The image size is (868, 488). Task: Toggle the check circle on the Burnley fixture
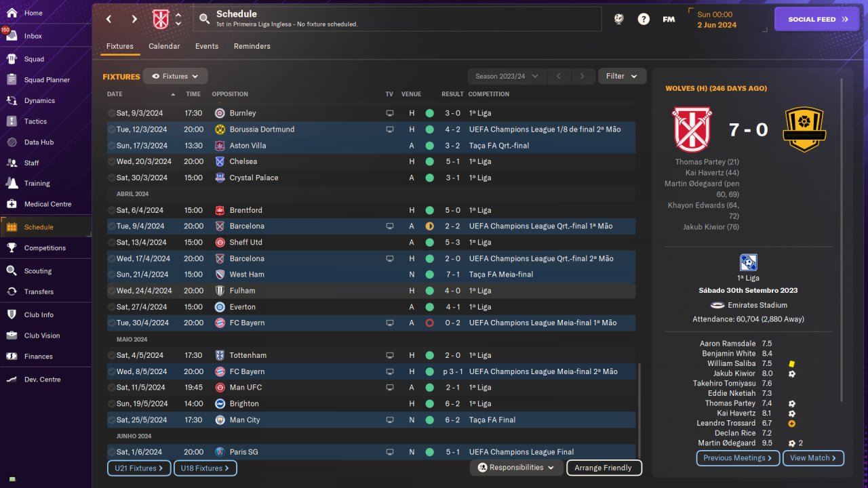click(111, 113)
